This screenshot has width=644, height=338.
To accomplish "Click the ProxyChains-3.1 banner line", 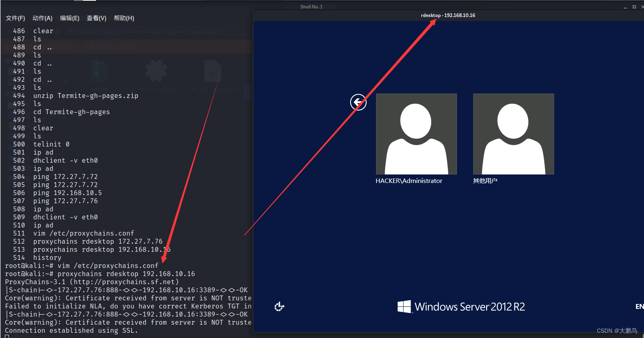I will pyautogui.click(x=92, y=282).
